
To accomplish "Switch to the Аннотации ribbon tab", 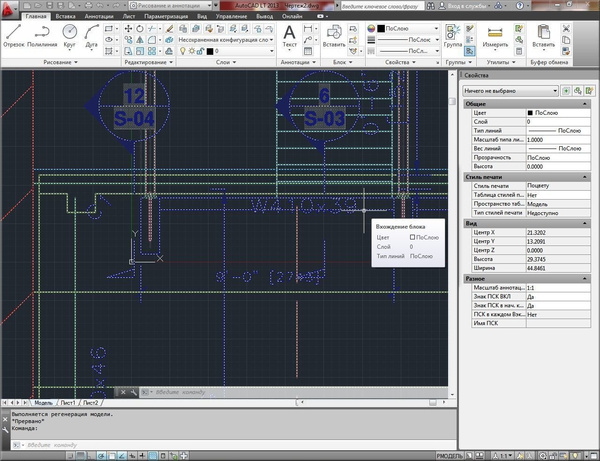I will tap(99, 17).
